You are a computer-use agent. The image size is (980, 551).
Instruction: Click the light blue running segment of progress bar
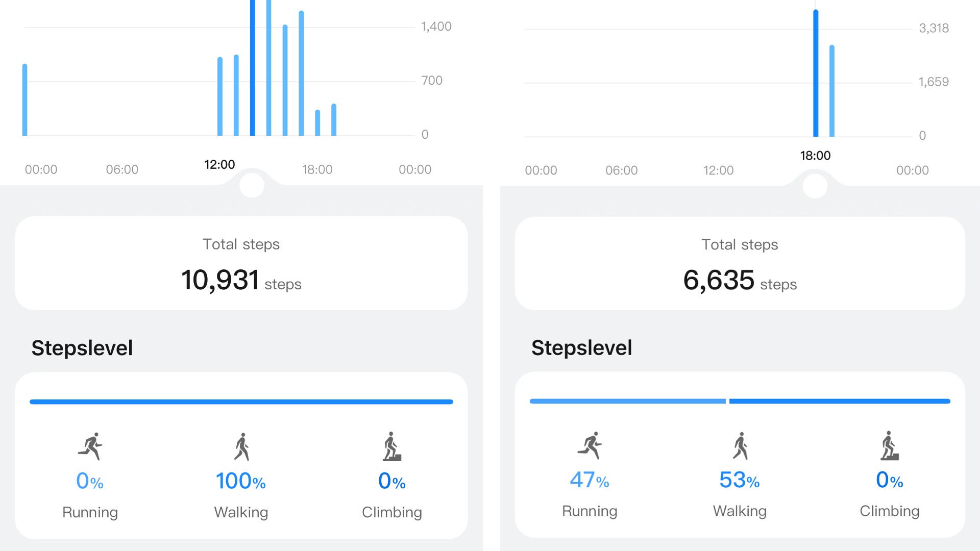(x=627, y=402)
